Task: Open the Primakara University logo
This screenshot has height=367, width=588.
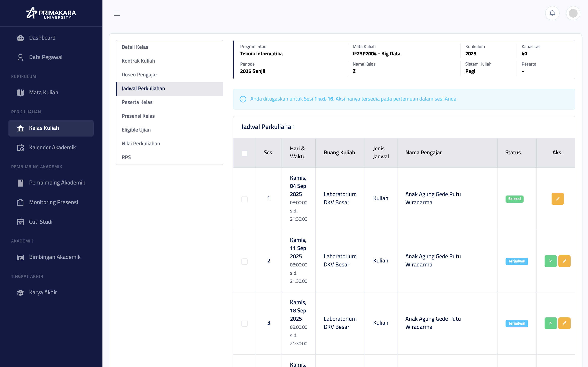Action: click(51, 13)
